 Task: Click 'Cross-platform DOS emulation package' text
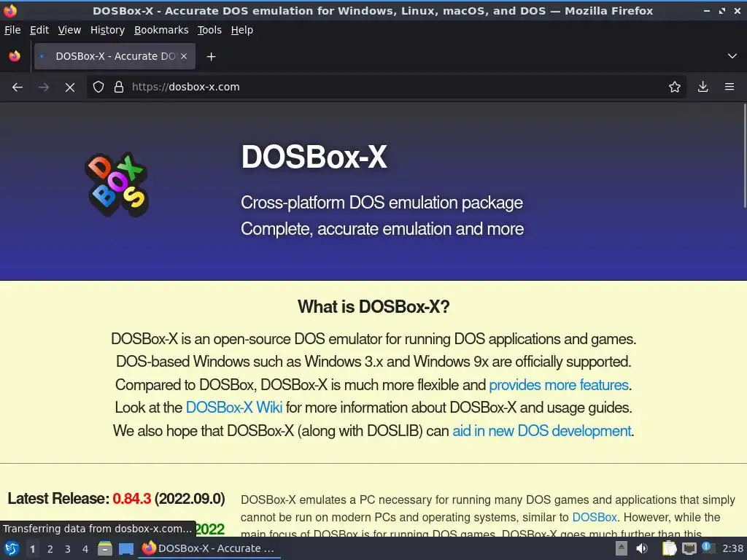(x=382, y=203)
